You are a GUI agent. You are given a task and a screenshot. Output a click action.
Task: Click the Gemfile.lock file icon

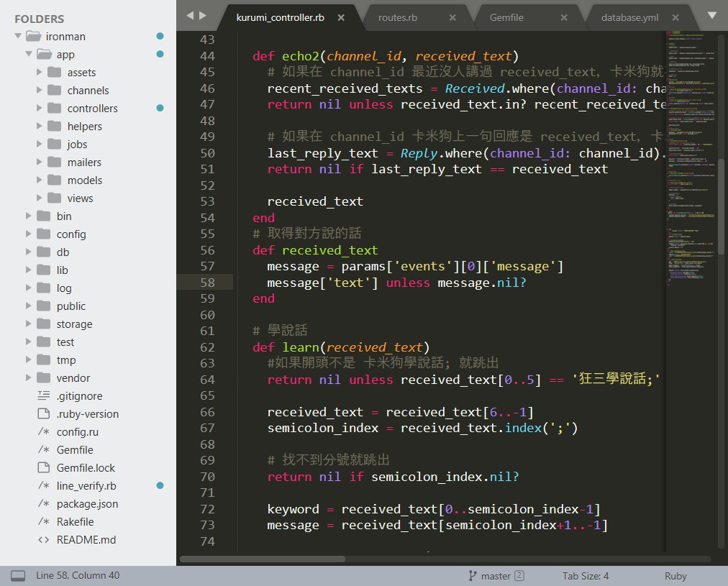coord(44,467)
